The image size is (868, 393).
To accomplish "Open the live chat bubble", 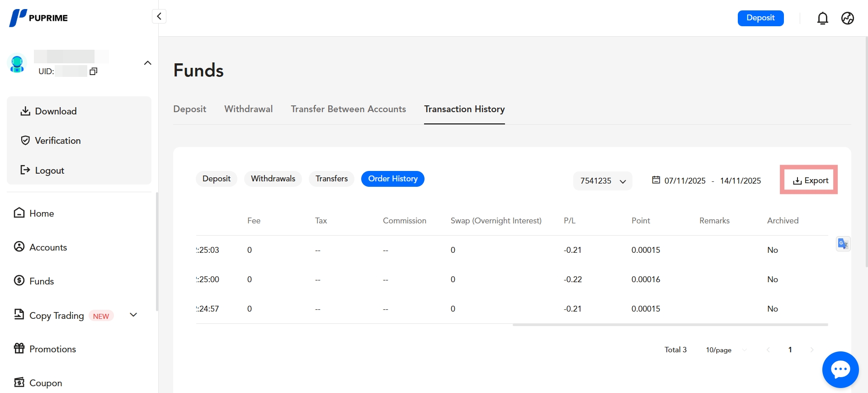I will (x=840, y=369).
